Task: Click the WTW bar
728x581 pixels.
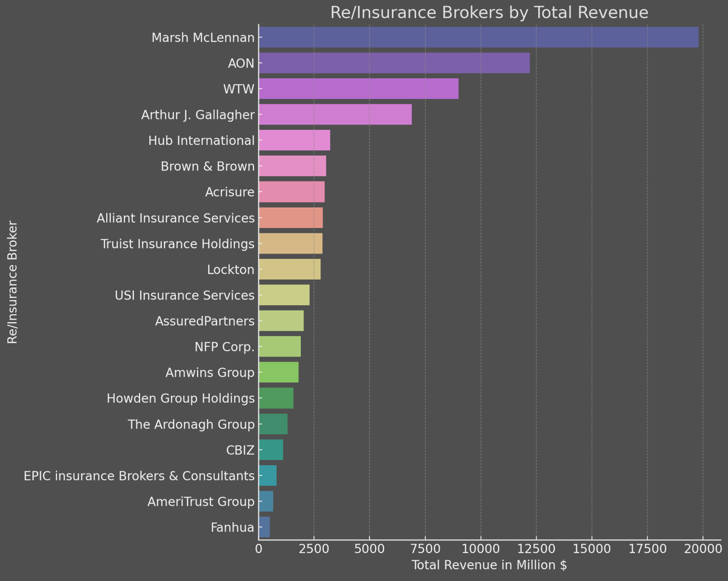Action: [x=358, y=89]
